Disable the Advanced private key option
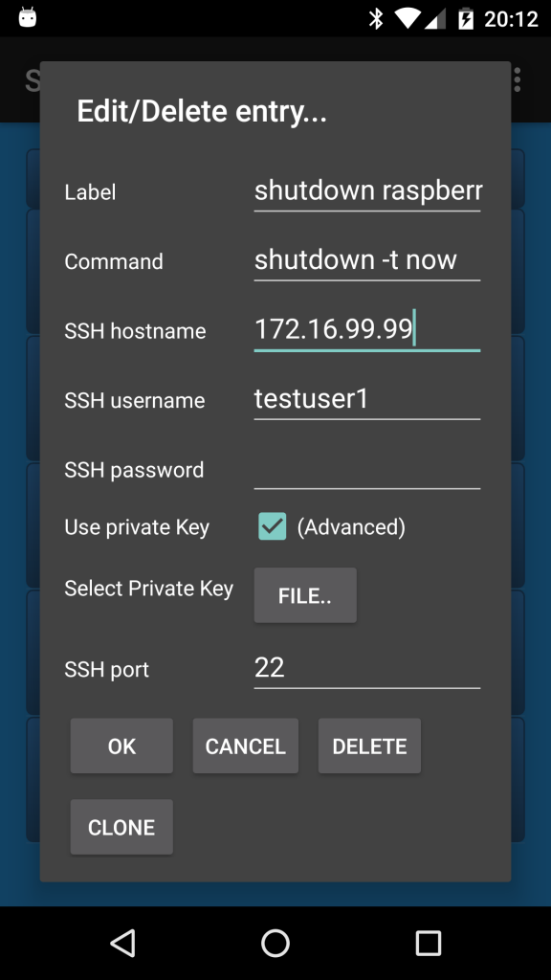Screen dimensions: 551x980 coord(271,526)
